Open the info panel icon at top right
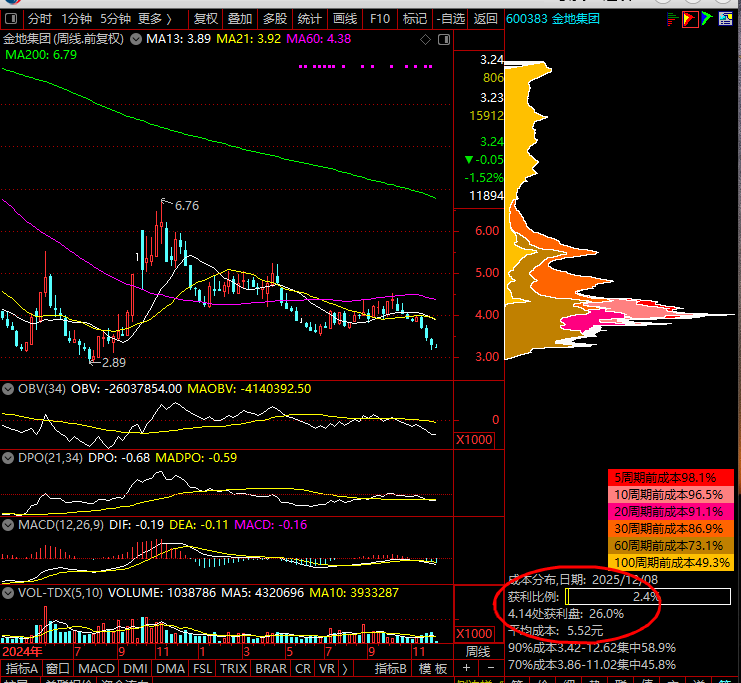The height and width of the screenshot is (683, 741). tap(725, 19)
